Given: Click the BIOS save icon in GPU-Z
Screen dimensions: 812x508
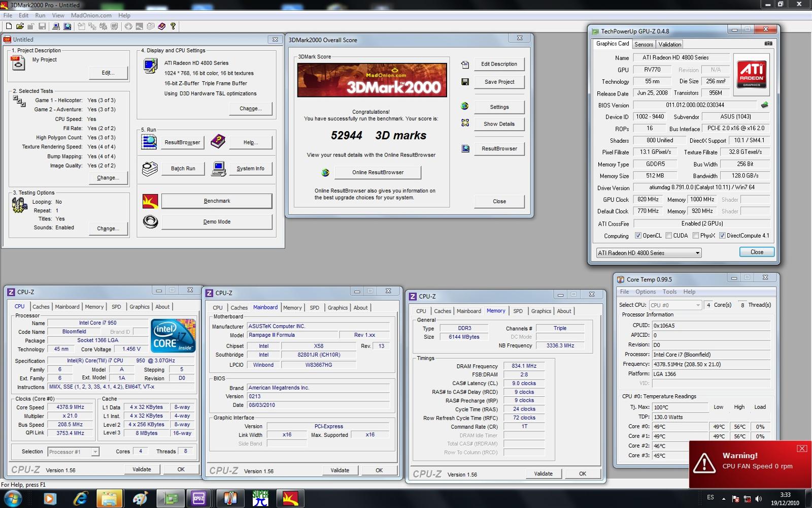Looking at the screenshot, I should click(764, 105).
